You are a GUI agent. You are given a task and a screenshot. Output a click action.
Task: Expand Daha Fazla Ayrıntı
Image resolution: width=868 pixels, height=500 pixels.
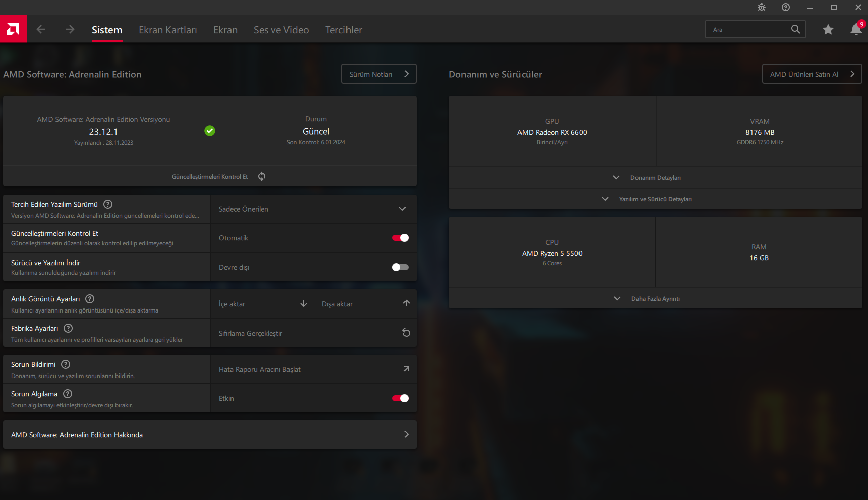coord(655,299)
